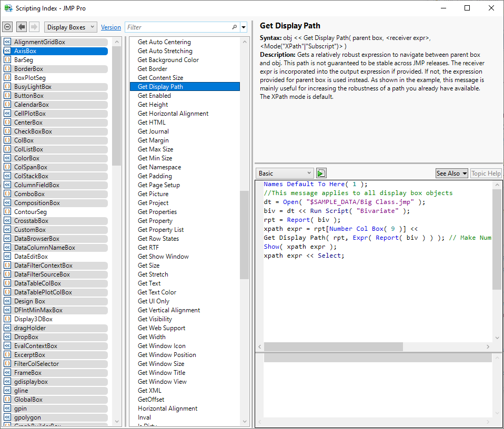Click the Run Script green arrow icon

click(x=321, y=173)
